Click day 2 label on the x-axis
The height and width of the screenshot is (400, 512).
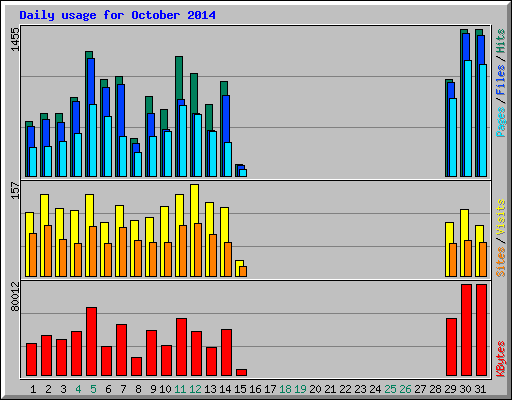click(48, 389)
